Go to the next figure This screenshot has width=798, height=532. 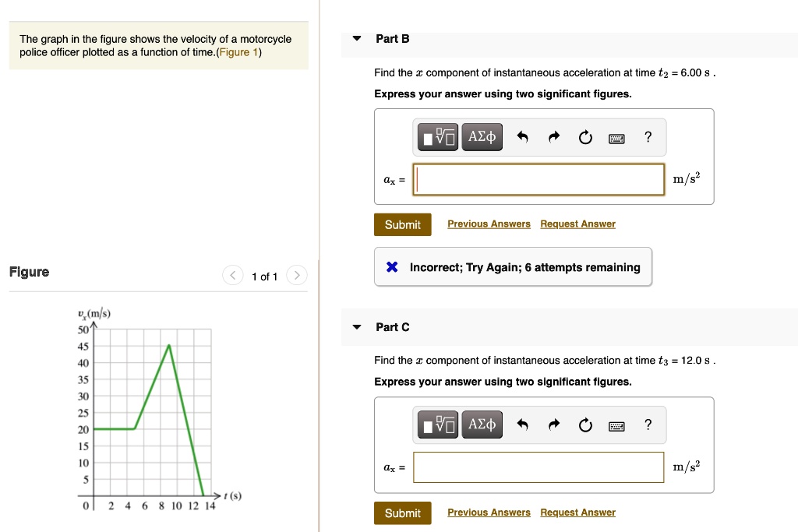295,276
